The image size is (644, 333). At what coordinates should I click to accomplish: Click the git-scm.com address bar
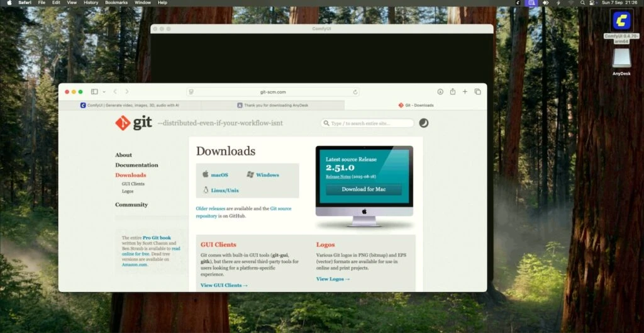(x=273, y=92)
